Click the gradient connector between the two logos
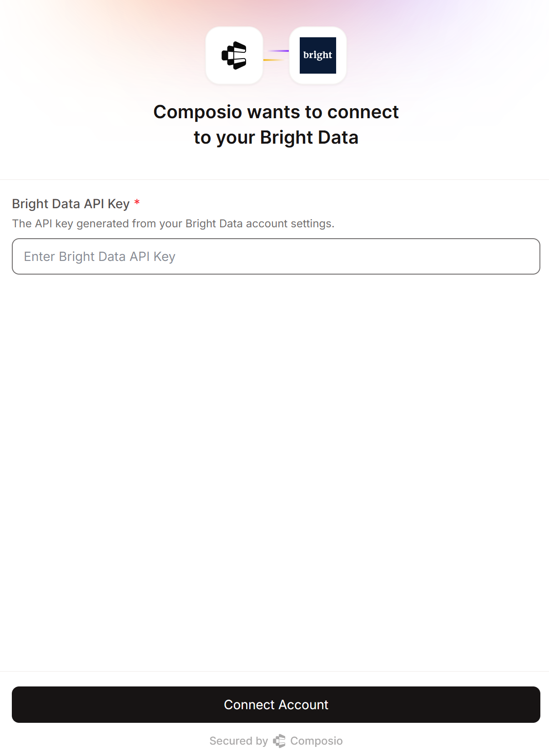549x756 pixels. point(277,55)
